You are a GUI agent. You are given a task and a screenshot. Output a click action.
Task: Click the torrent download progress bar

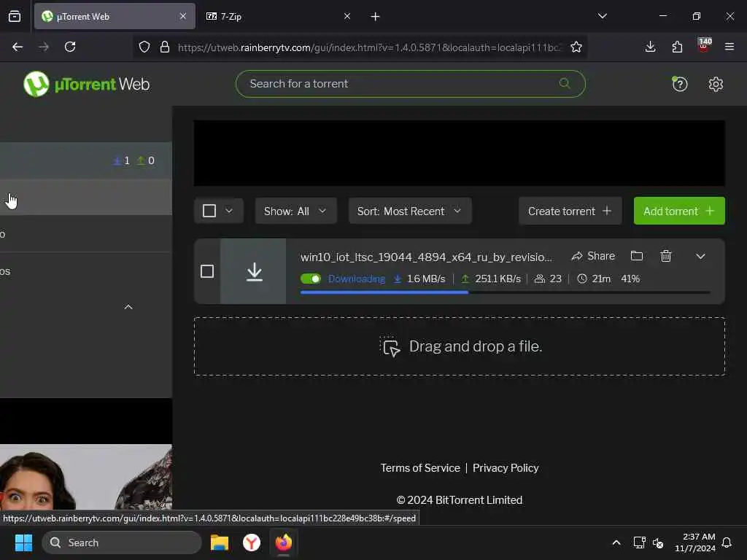(x=506, y=292)
